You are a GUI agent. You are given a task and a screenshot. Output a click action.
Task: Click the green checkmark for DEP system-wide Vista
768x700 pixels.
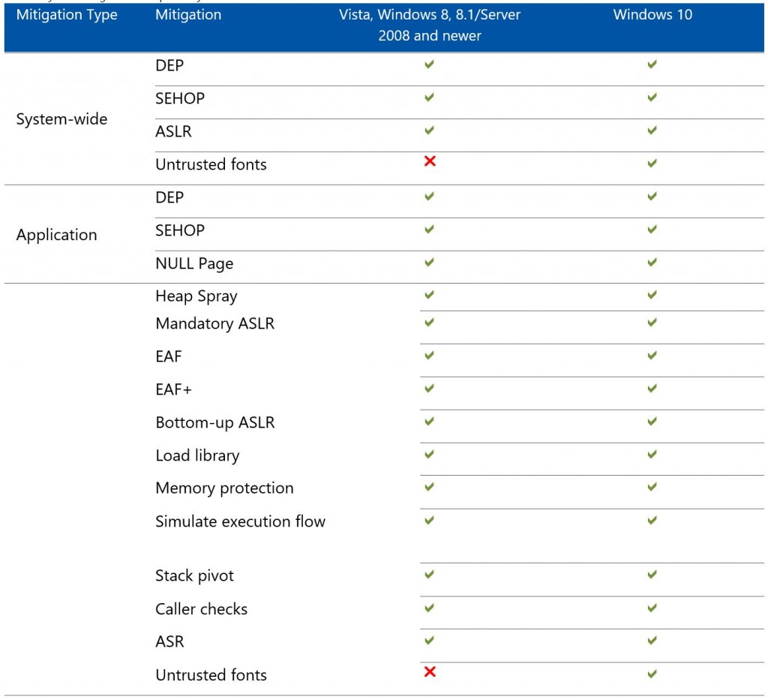coord(428,65)
